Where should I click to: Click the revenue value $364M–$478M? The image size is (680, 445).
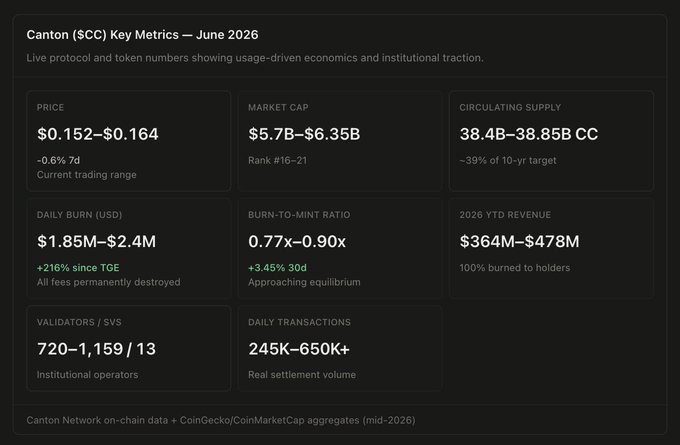pos(520,242)
